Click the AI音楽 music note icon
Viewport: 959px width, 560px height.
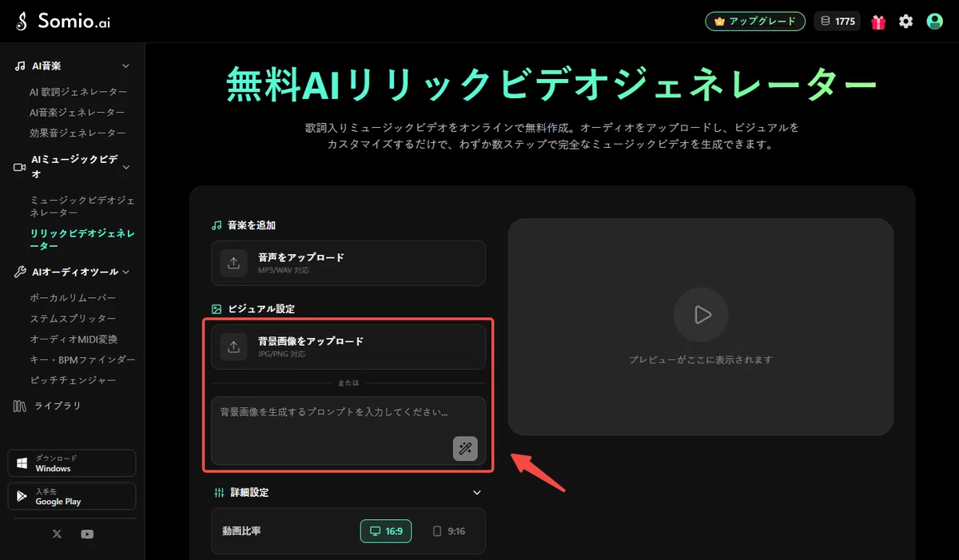tap(20, 66)
